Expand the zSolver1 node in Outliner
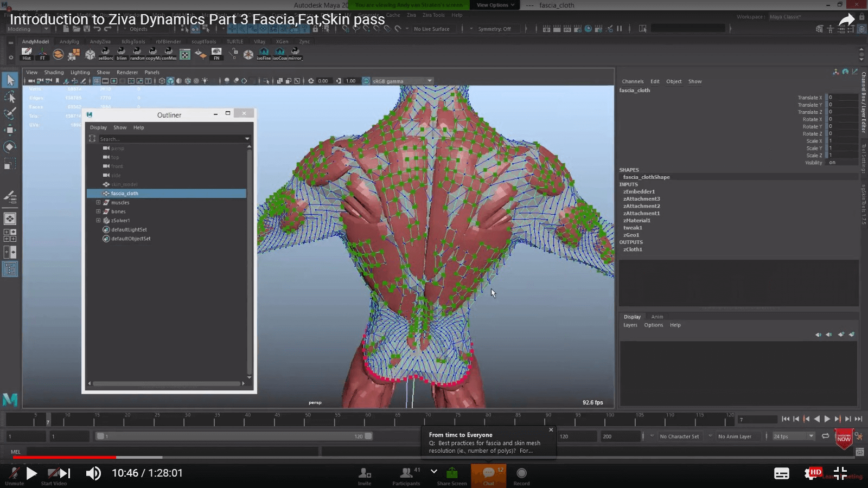The image size is (868, 488). point(98,221)
